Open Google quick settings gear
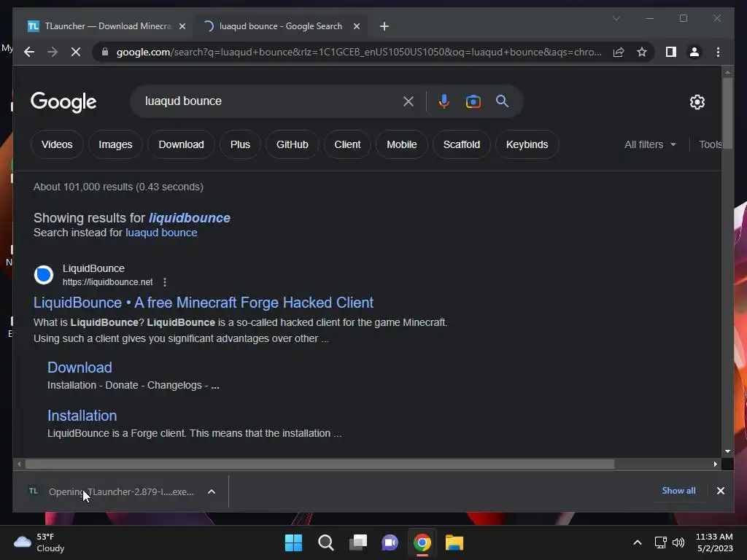 pyautogui.click(x=697, y=102)
